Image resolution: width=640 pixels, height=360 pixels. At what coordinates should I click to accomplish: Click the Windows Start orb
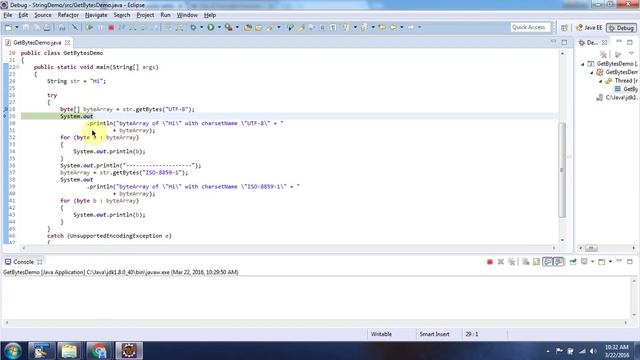pos(12,351)
